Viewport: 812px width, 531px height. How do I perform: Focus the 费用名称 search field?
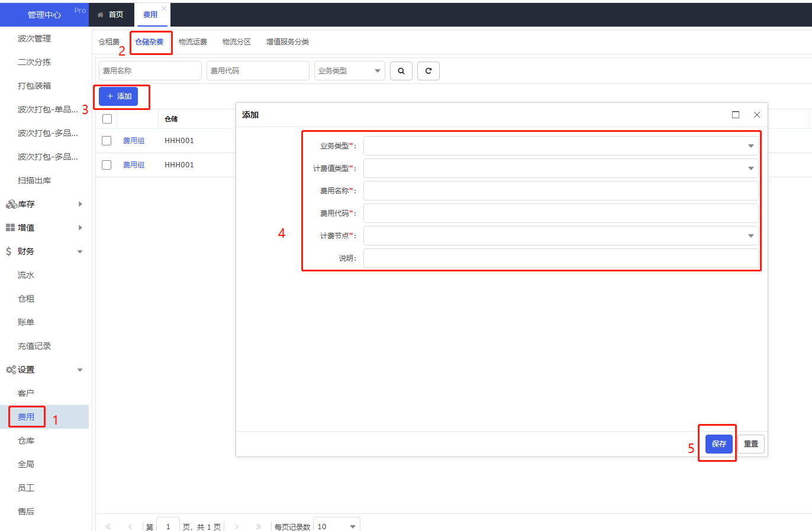click(150, 71)
